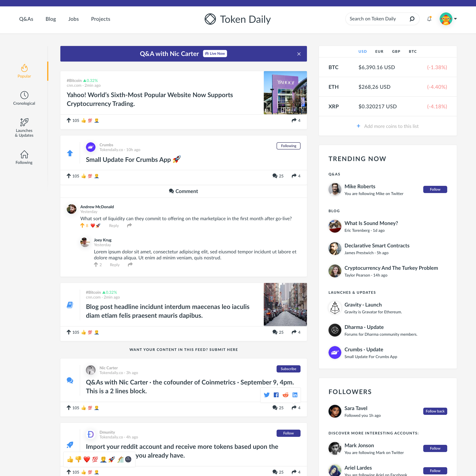
Task: Pick the thumbs down emoji reaction
Action: (x=78, y=459)
